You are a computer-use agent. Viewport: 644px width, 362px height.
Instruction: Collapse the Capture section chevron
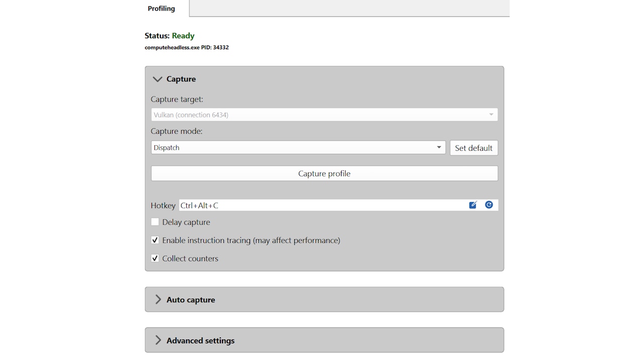157,79
